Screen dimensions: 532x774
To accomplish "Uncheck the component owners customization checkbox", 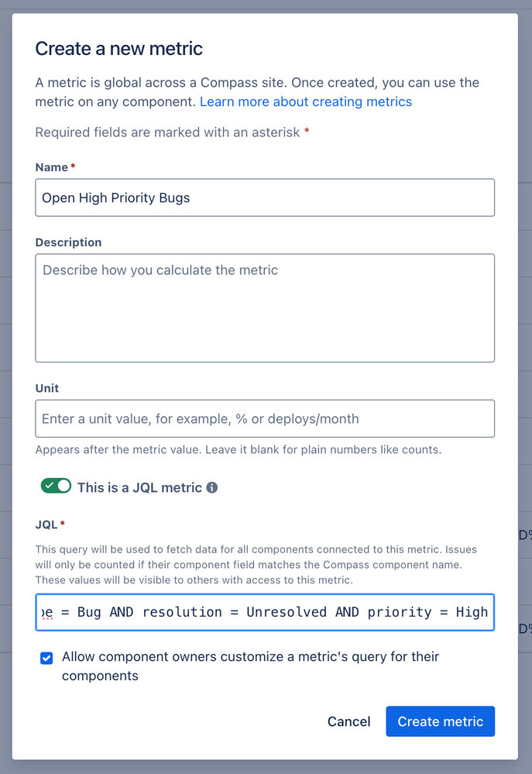I will tap(46, 658).
